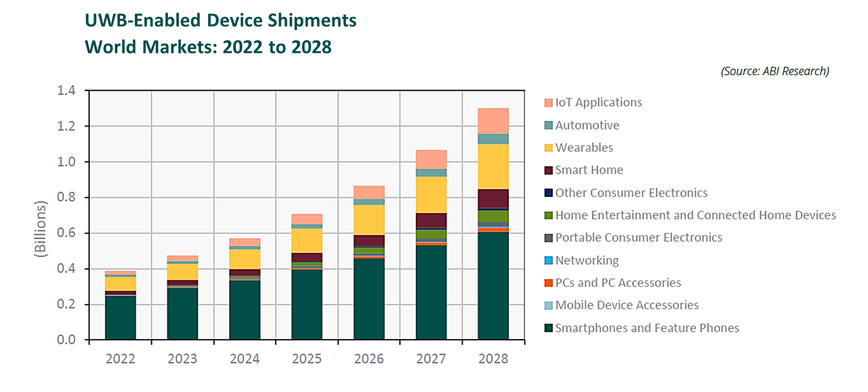Click the Automotive legend color swatch
This screenshot has width=868, height=392.
(x=548, y=126)
